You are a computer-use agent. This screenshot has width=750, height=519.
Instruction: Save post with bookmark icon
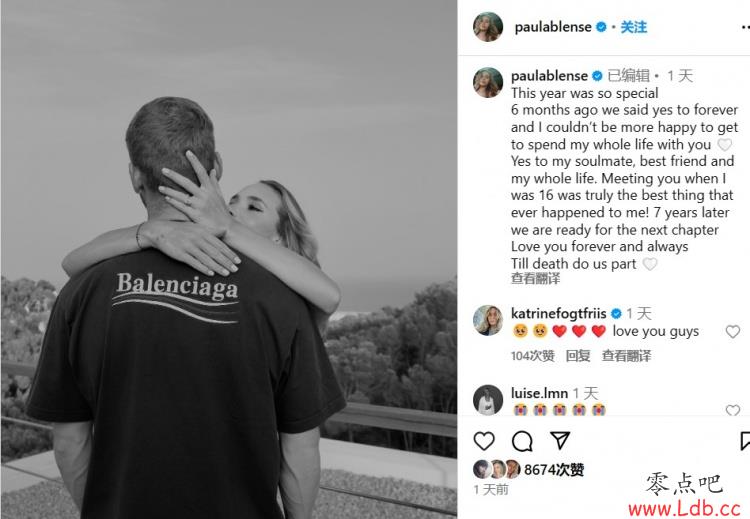(745, 441)
